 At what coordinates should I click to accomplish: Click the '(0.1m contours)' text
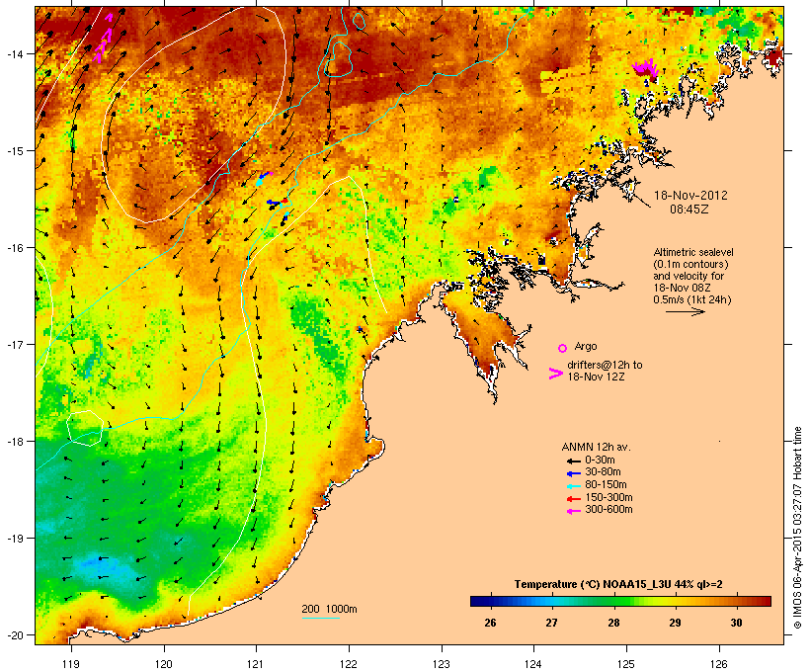tap(690, 264)
